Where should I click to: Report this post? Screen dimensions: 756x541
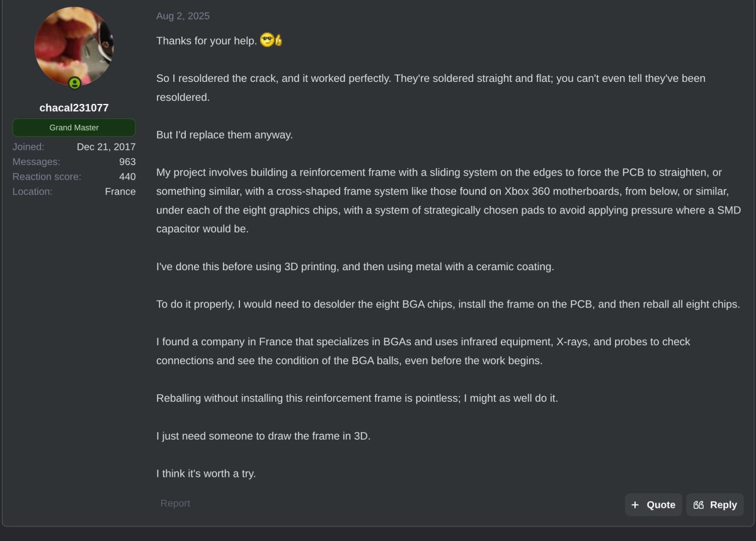pyautogui.click(x=175, y=503)
